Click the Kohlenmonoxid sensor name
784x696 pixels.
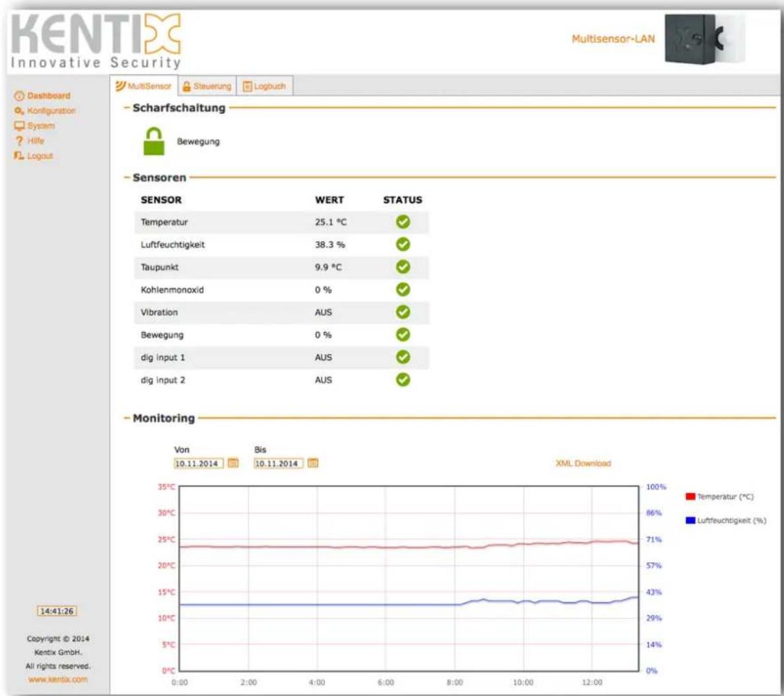[x=172, y=289]
